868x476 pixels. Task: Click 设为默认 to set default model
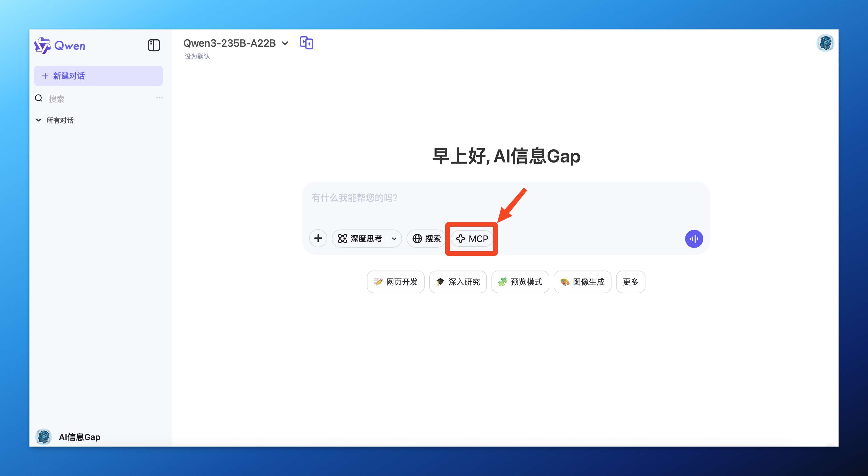(197, 56)
